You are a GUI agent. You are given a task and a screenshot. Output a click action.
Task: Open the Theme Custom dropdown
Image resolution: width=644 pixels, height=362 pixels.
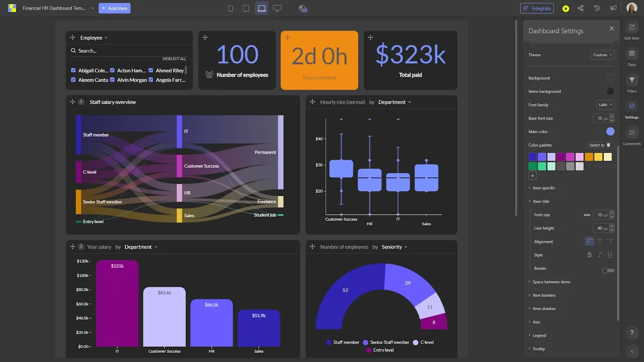click(x=603, y=55)
